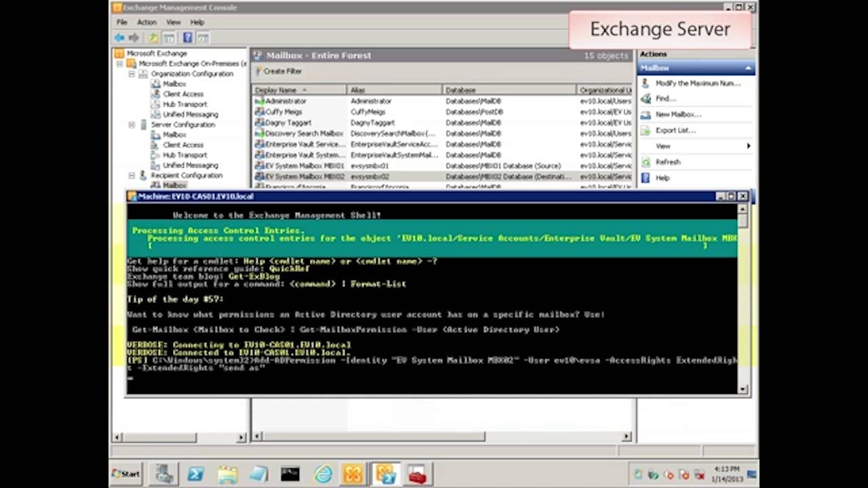Open the Command Prompt taskbar icon
Screen dimensions: 868x488
tap(290, 474)
